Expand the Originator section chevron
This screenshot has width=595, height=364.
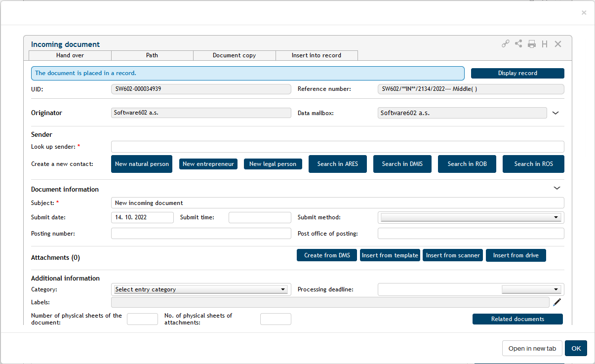click(555, 113)
